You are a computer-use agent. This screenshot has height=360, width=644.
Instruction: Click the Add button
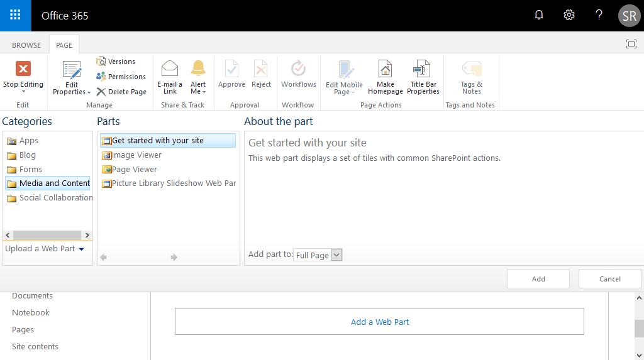pyautogui.click(x=538, y=279)
